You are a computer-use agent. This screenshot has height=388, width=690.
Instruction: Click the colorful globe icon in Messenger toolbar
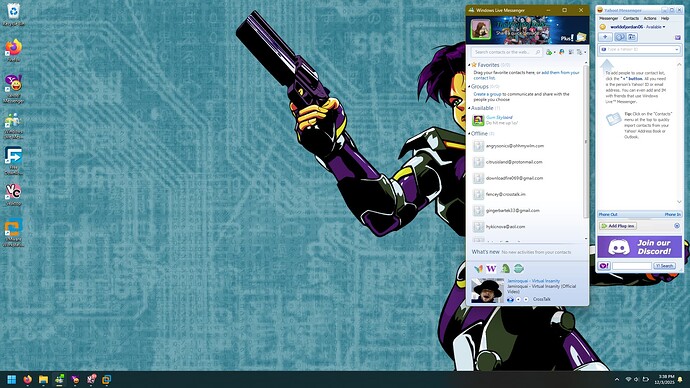point(562,52)
